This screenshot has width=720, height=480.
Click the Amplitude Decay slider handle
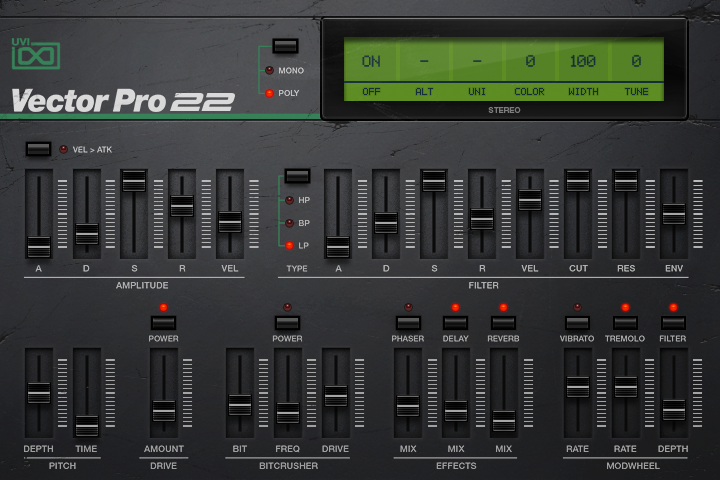point(87,234)
